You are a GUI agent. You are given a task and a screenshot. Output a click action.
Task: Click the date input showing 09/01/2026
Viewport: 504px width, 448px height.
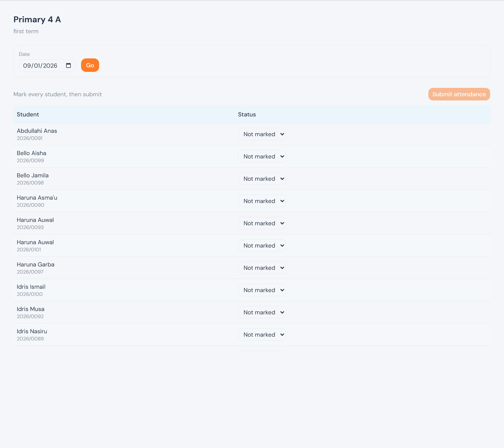(47, 66)
